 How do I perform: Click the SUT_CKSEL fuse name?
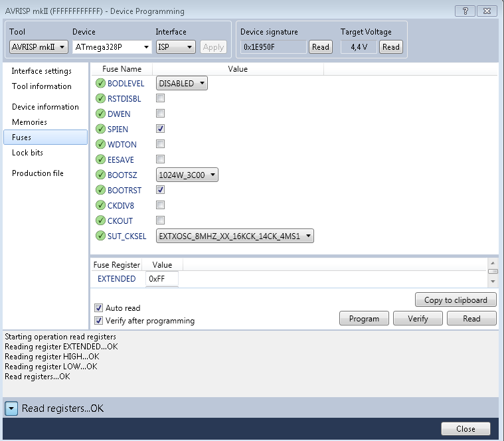pyautogui.click(x=127, y=236)
